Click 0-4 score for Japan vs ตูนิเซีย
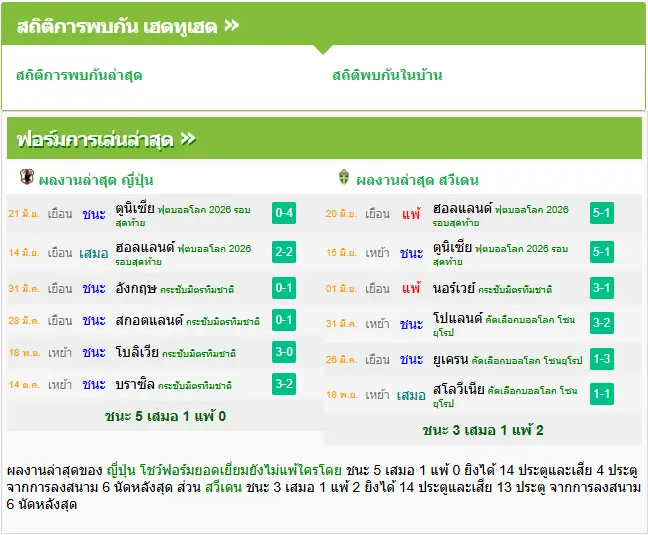 click(x=284, y=213)
